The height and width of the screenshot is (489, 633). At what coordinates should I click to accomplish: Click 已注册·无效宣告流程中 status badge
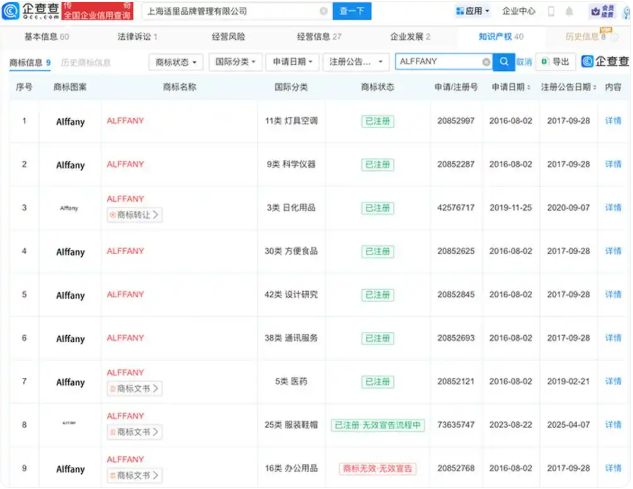[377, 425]
